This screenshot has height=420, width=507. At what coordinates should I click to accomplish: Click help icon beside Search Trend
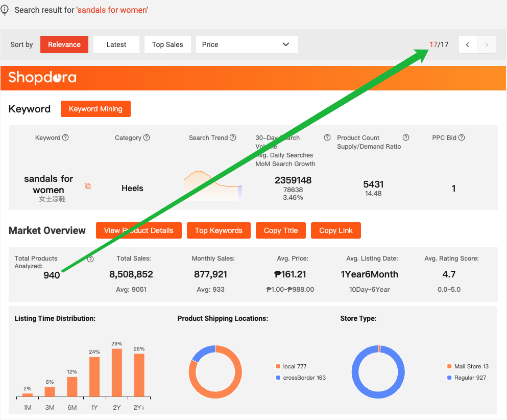(x=233, y=138)
